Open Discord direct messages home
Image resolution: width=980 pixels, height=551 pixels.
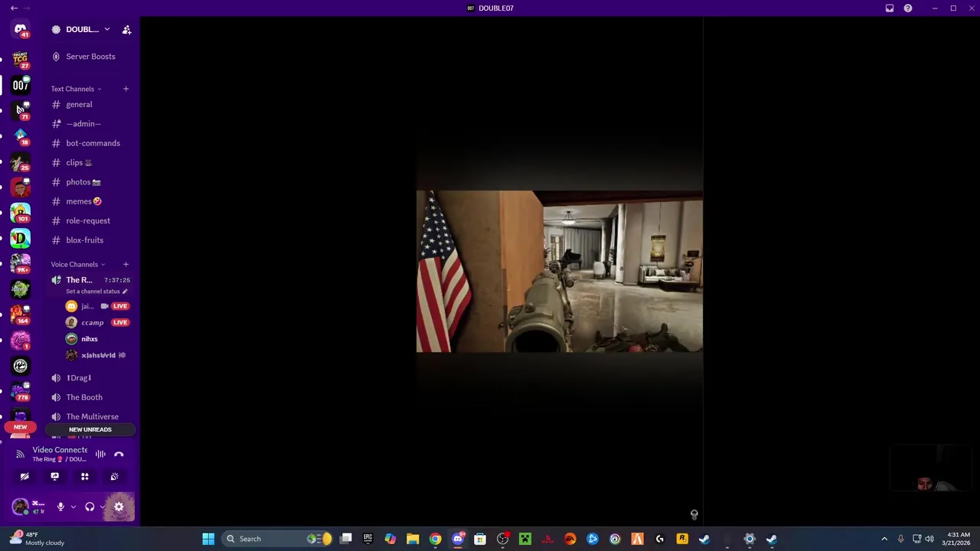click(x=21, y=30)
